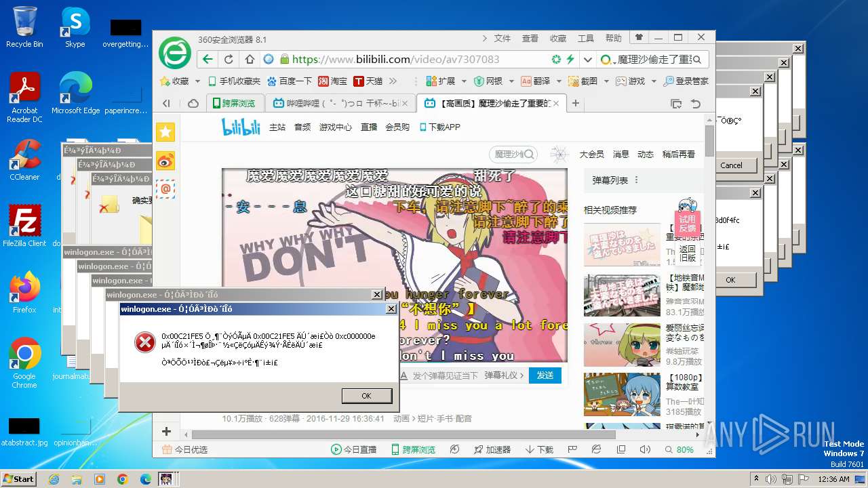Open the 扩展 extensions button
Screen dimensions: 868x488
point(440,81)
